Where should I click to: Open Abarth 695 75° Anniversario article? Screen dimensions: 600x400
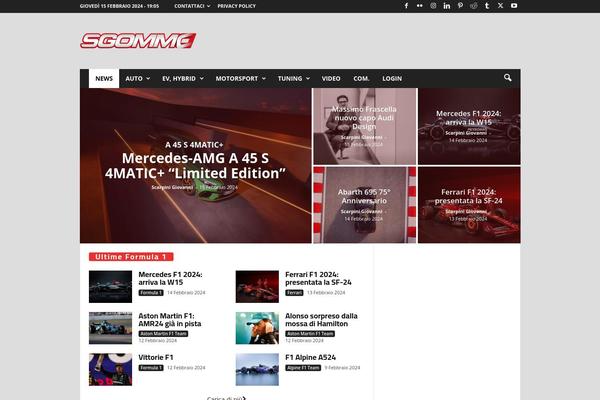click(x=364, y=196)
